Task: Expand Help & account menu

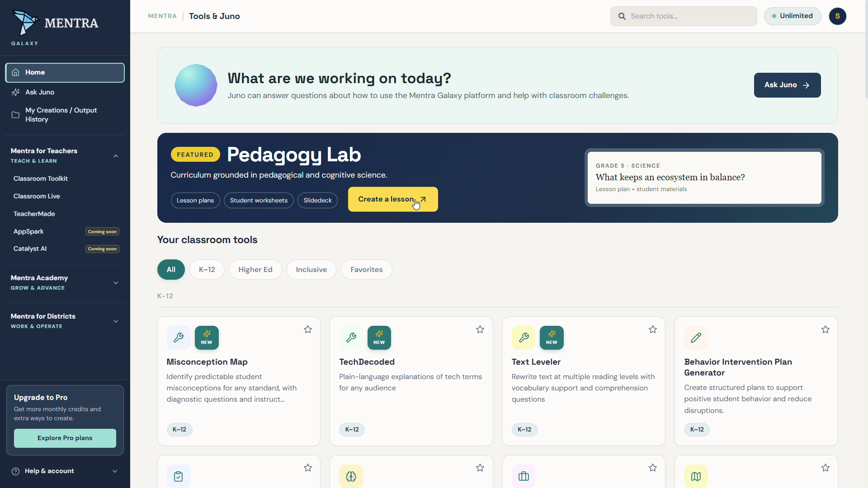Action: coord(115,471)
